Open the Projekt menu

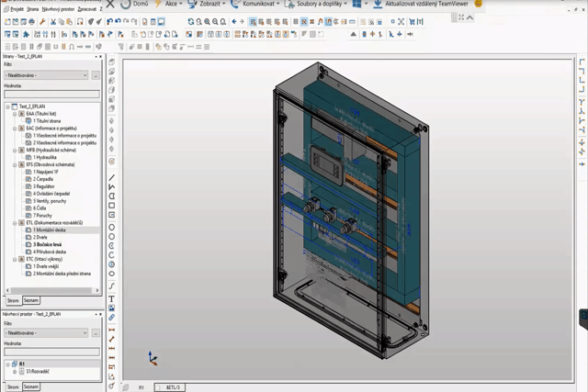[17, 9]
